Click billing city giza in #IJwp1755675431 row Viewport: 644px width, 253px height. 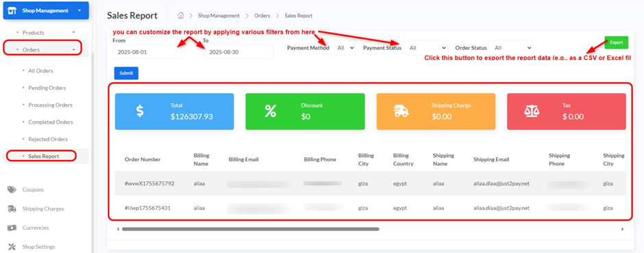coord(362,208)
